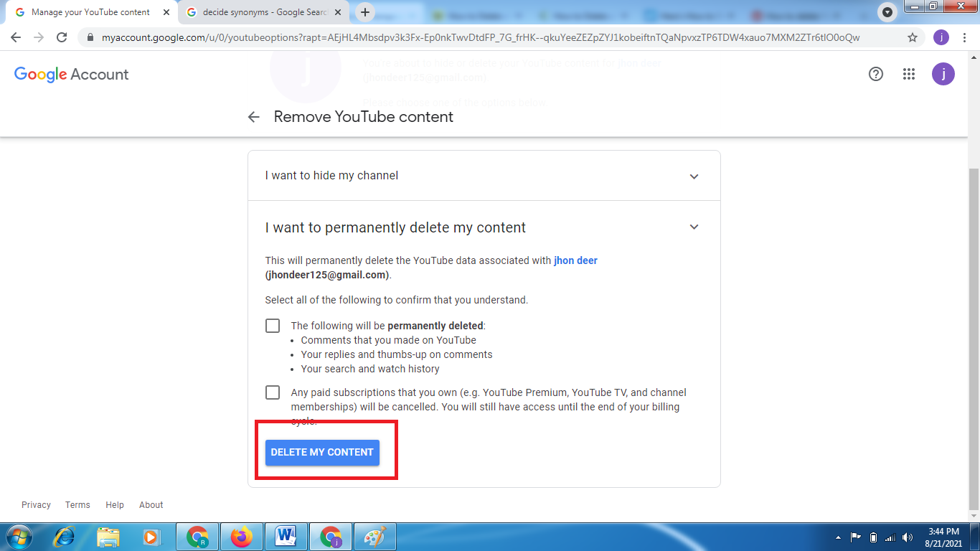Click the network signal tray icon
Image resolution: width=980 pixels, height=551 pixels.
pyautogui.click(x=890, y=537)
